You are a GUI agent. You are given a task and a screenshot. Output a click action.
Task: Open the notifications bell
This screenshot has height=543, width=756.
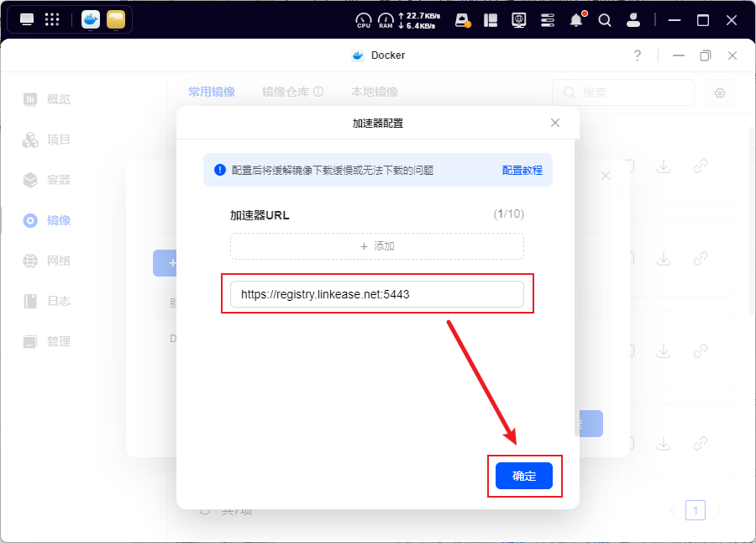point(576,20)
